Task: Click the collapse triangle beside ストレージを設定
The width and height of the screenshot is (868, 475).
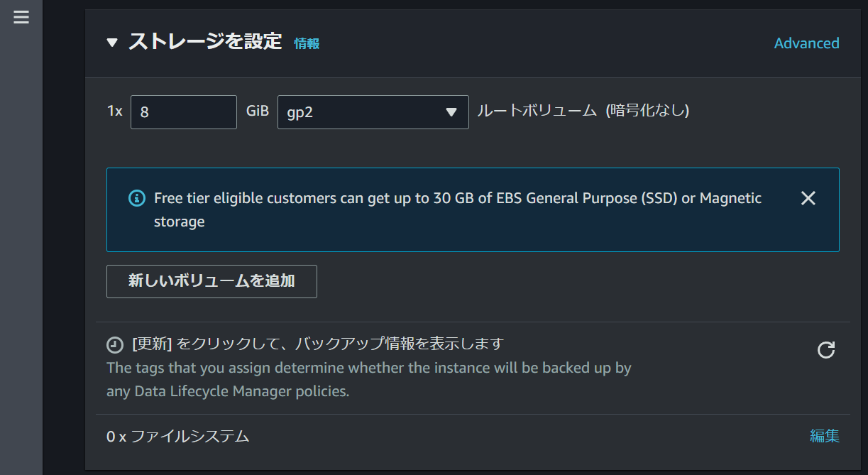Action: point(111,43)
